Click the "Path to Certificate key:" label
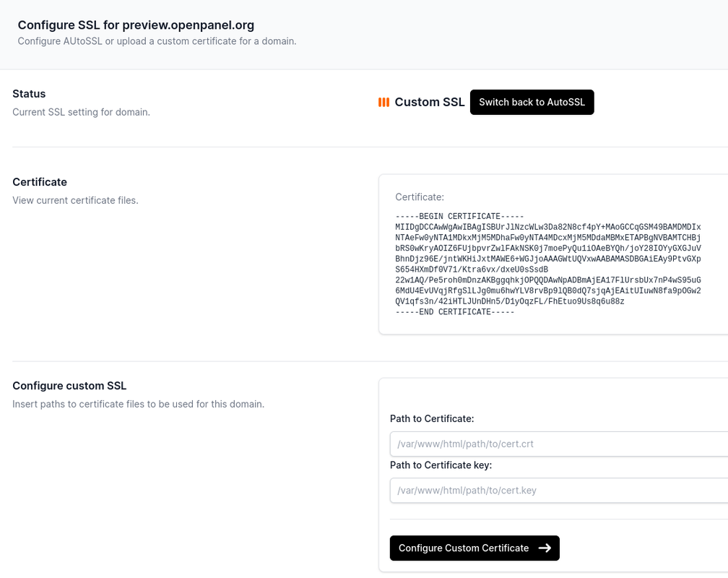Screen dimensions: 728x578 point(441,465)
